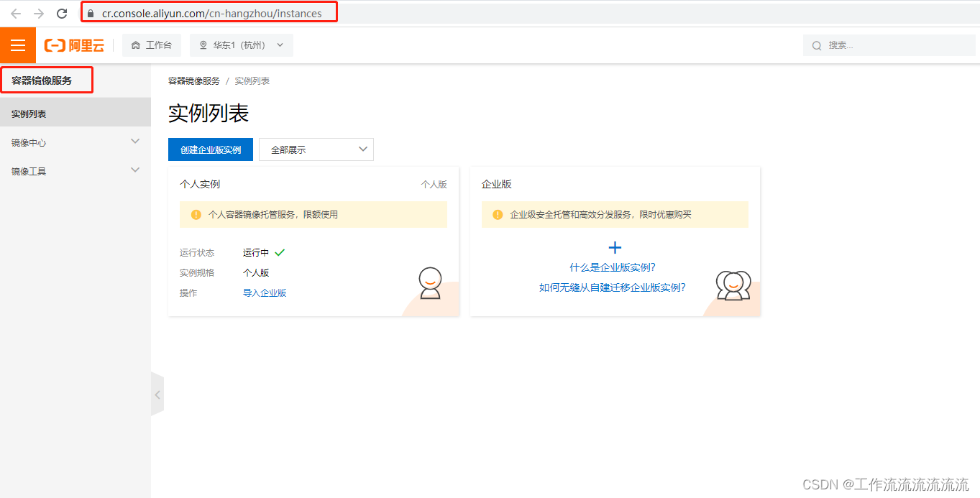980x498 pixels.
Task: Click the 企业版 card title
Action: click(496, 184)
